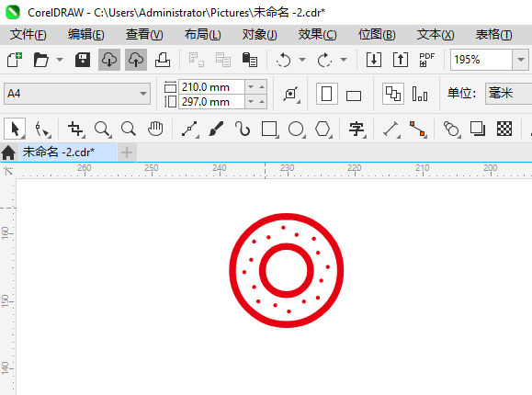The width and height of the screenshot is (532, 395).
Task: Click the Publish to PDF icon
Action: 427,60
